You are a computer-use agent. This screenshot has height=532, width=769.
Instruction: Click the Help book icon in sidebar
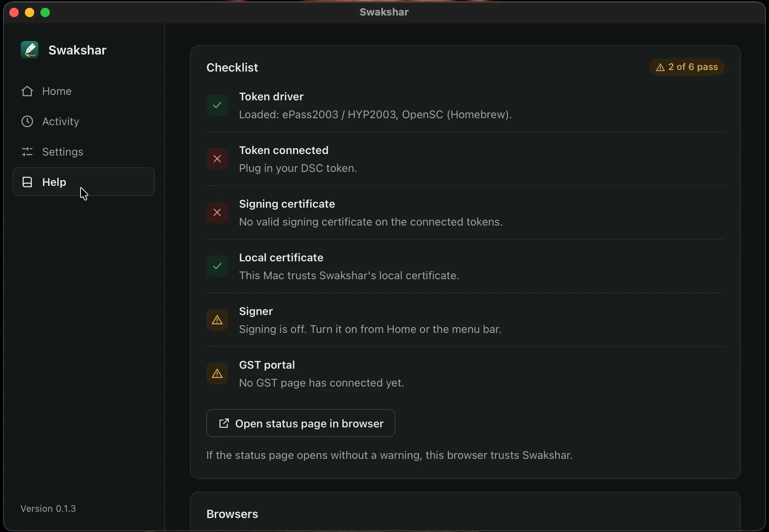[27, 182]
